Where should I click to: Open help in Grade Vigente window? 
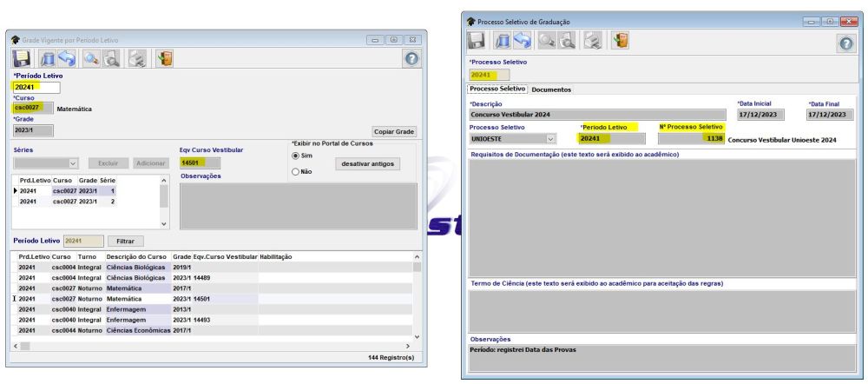click(x=414, y=59)
